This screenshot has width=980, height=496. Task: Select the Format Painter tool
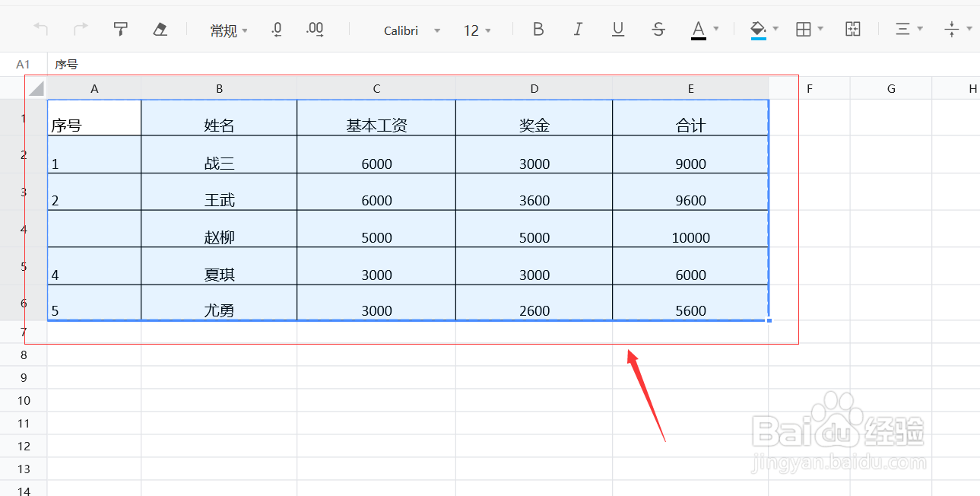(120, 29)
